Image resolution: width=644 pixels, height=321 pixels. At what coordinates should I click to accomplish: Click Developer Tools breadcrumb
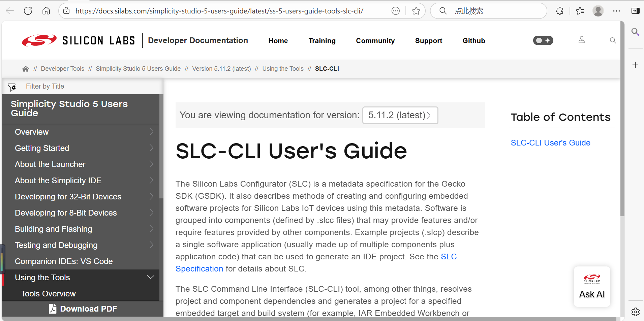click(x=63, y=69)
